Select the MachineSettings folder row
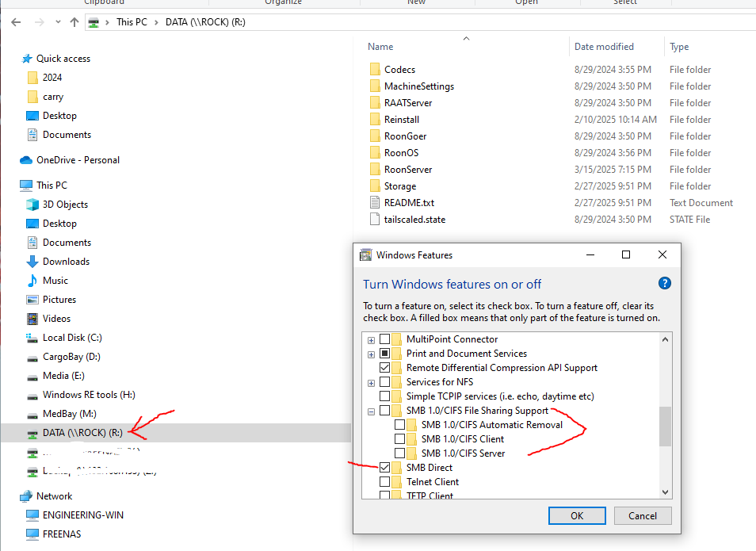Image resolution: width=756 pixels, height=551 pixels. click(x=553, y=86)
